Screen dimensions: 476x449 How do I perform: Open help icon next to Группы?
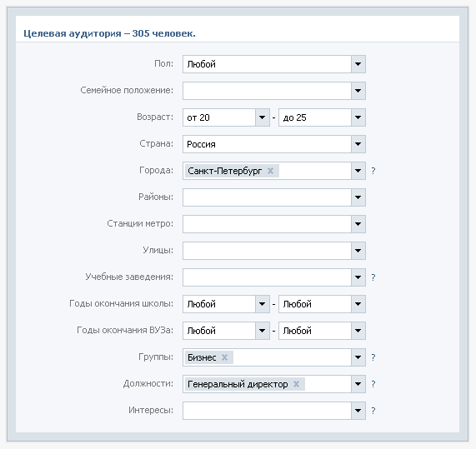pos(373,357)
